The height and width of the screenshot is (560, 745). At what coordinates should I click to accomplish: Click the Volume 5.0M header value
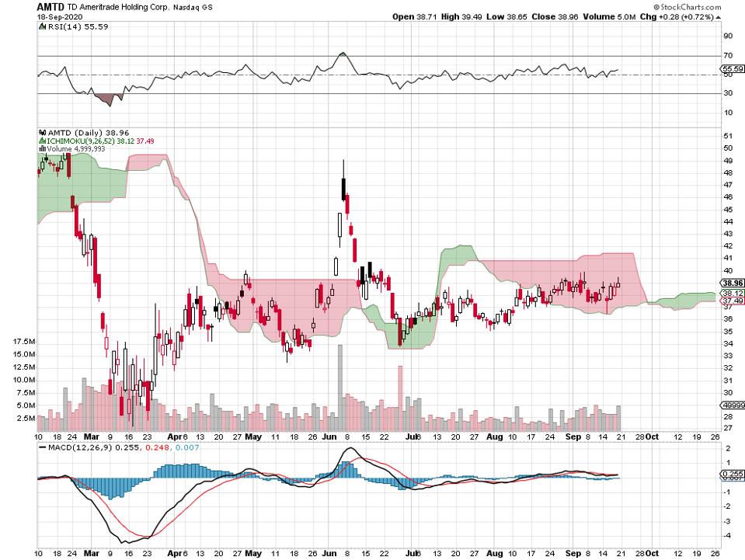[x=610, y=16]
